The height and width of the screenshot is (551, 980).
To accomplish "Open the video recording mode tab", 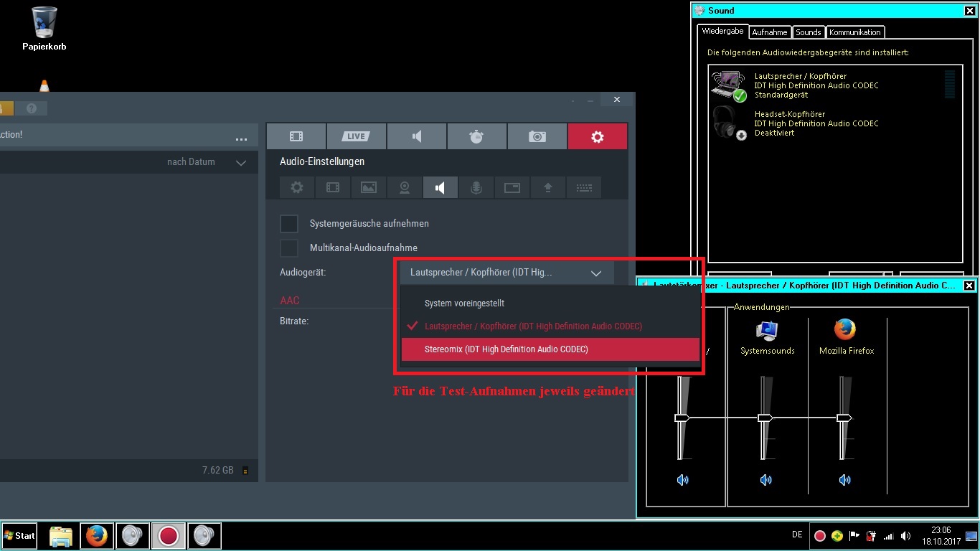I will (296, 136).
